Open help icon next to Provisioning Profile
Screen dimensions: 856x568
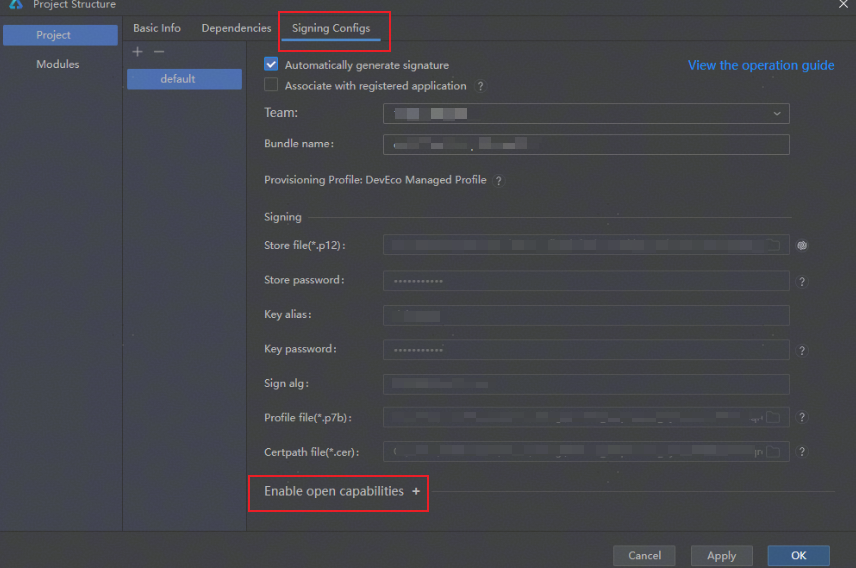coord(498,181)
